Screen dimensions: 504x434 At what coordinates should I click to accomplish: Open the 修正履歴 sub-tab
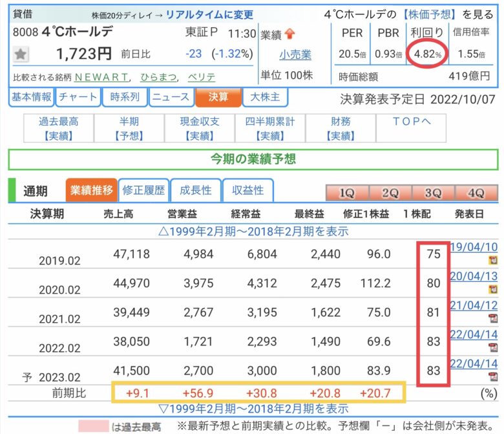143,190
